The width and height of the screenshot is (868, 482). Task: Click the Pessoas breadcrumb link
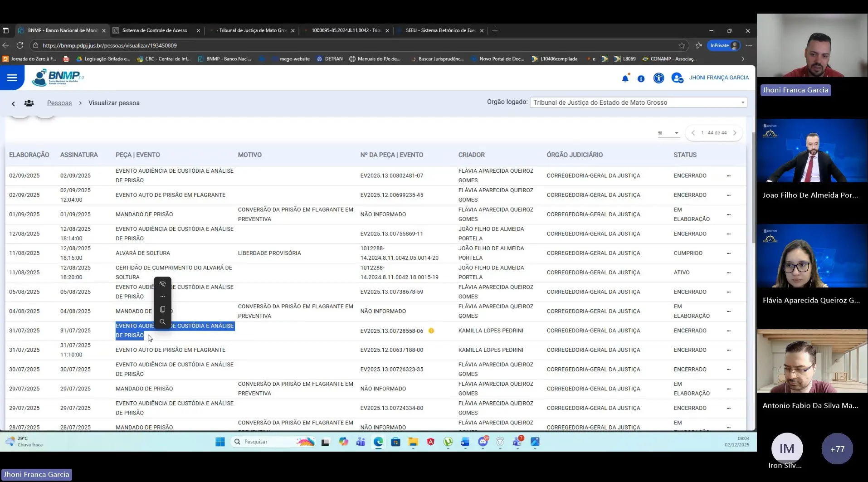(x=59, y=103)
